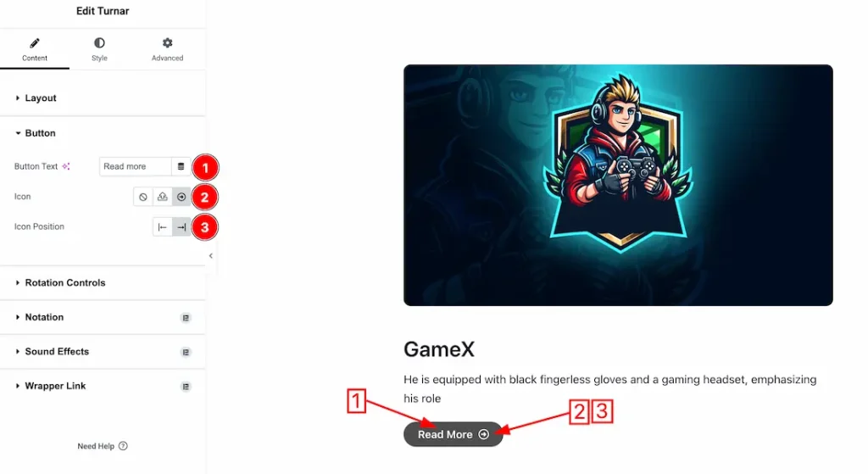
Task: Switch to the Style tab
Action: pos(100,49)
